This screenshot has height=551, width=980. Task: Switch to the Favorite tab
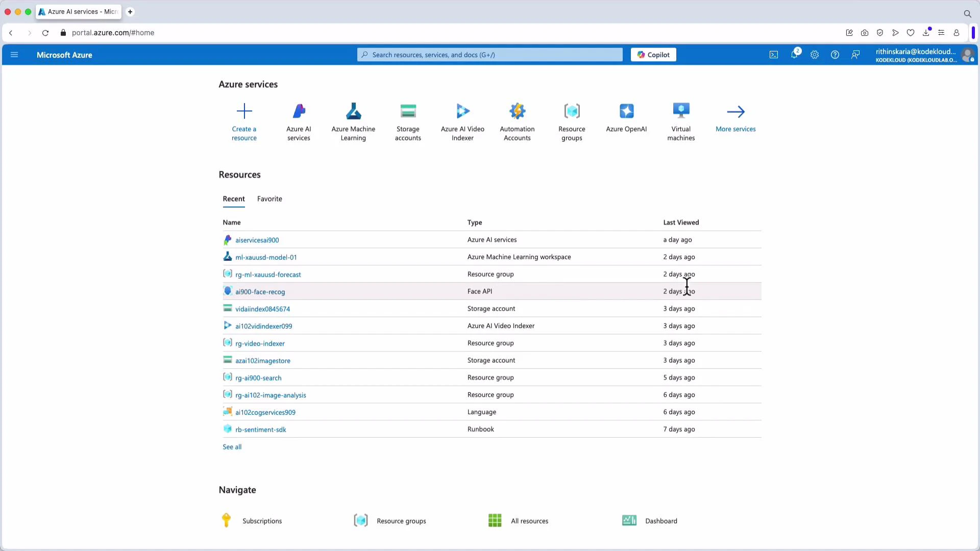(269, 199)
